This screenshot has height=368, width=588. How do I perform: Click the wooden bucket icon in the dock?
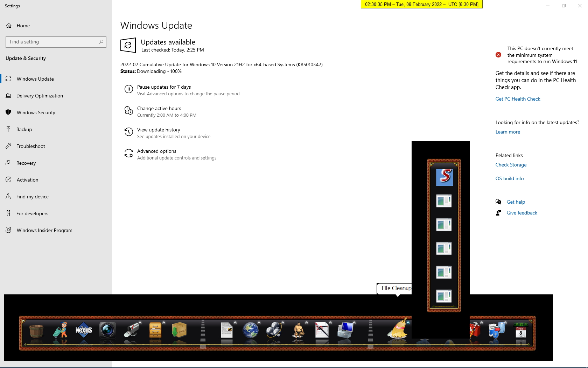click(x=36, y=330)
